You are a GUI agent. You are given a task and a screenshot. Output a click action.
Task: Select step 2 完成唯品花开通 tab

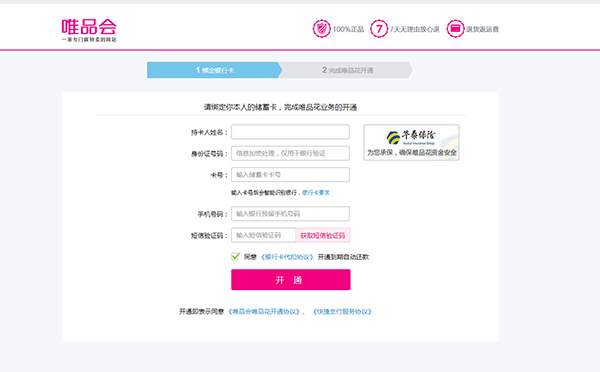pyautogui.click(x=346, y=70)
